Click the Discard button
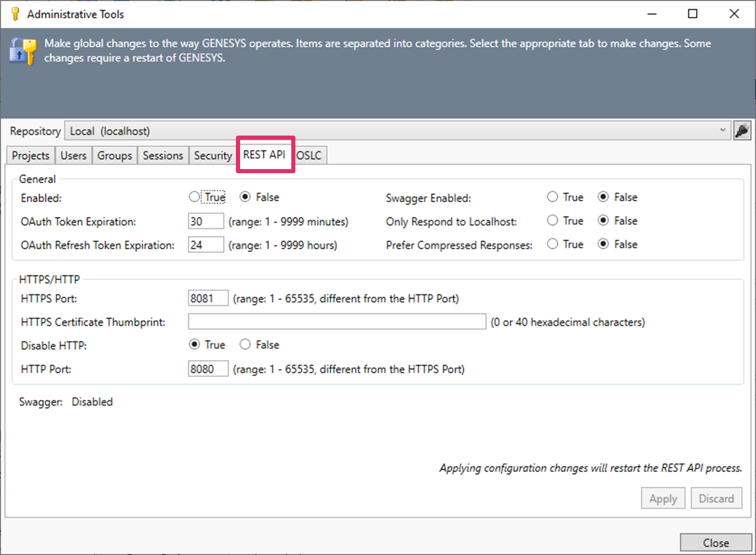Viewport: 756px width, 555px height. [x=716, y=498]
